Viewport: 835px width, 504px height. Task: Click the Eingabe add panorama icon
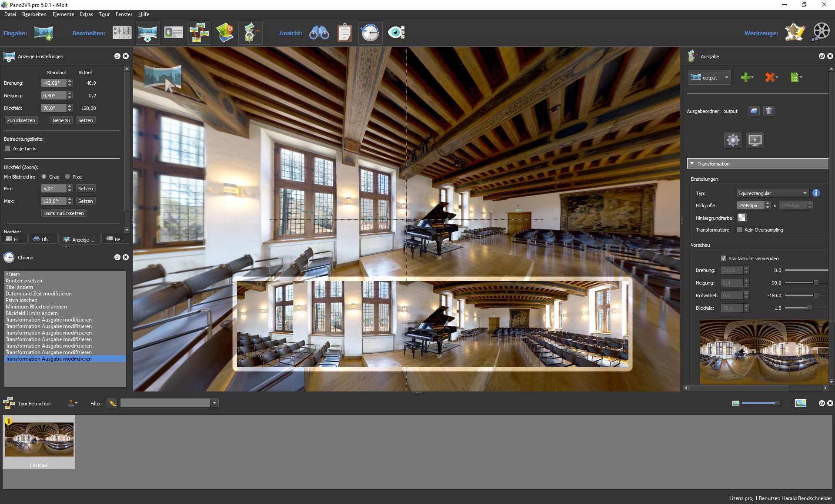click(x=43, y=33)
